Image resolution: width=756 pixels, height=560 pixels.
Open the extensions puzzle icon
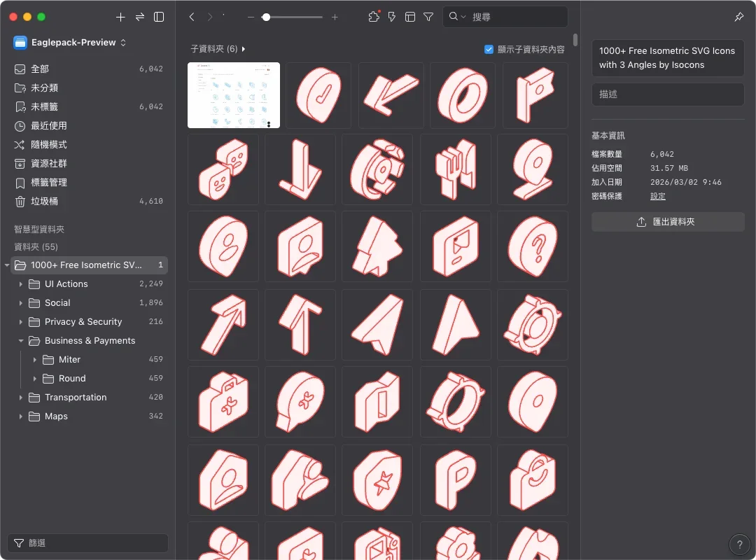pos(374,17)
